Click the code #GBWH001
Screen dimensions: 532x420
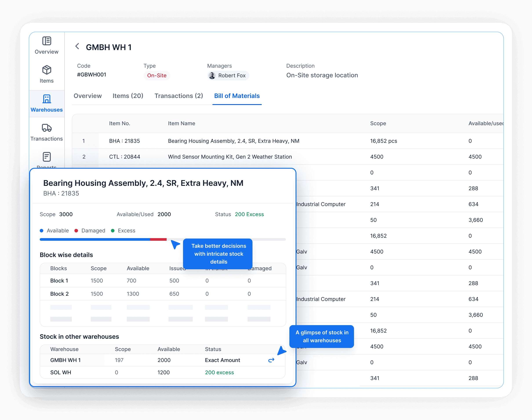point(91,74)
